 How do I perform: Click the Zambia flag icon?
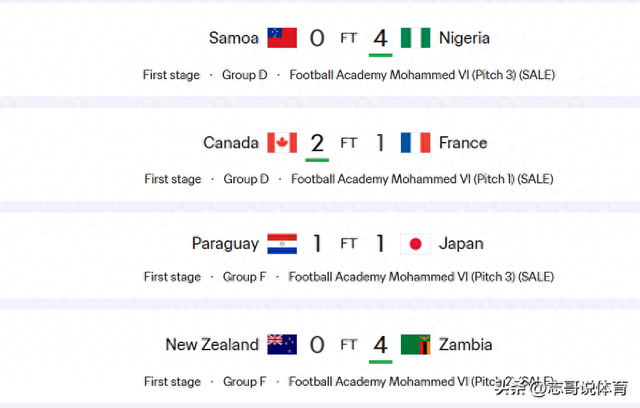(x=415, y=345)
